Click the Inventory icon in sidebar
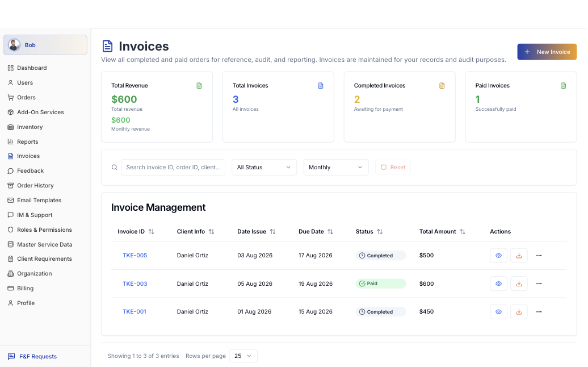 pos(10,127)
